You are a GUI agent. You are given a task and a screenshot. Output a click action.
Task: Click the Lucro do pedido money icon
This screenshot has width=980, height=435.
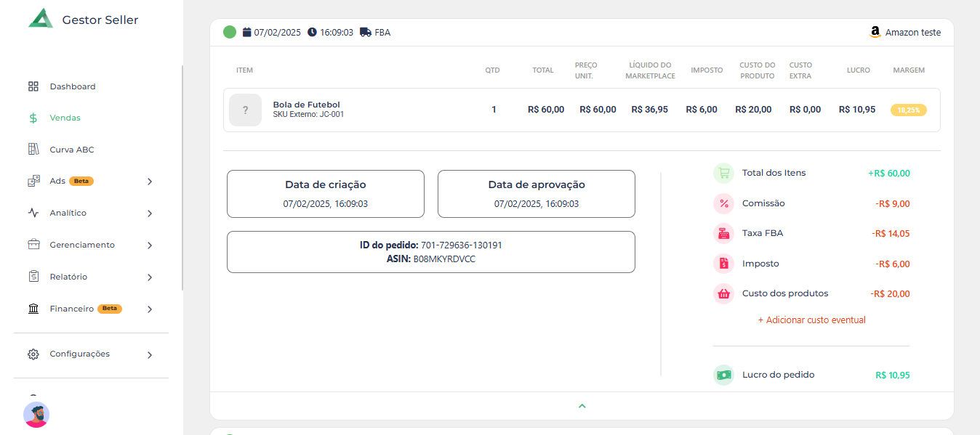tap(723, 375)
